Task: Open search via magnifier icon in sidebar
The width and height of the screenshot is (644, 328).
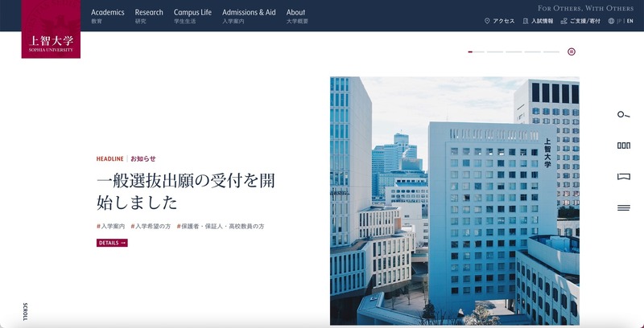Action: point(623,115)
